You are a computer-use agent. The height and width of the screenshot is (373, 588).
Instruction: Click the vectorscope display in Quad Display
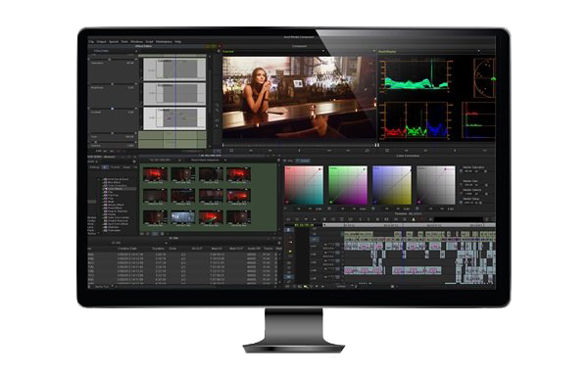(484, 78)
